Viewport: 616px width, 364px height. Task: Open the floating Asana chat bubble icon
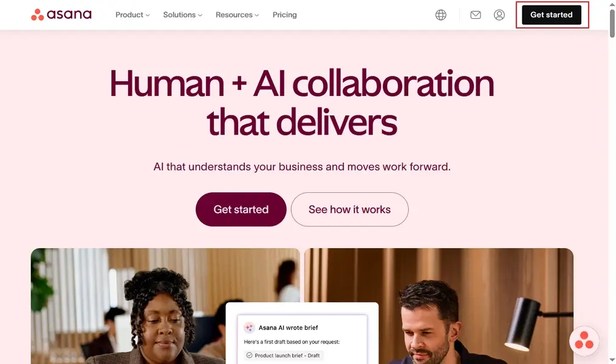coord(584,341)
